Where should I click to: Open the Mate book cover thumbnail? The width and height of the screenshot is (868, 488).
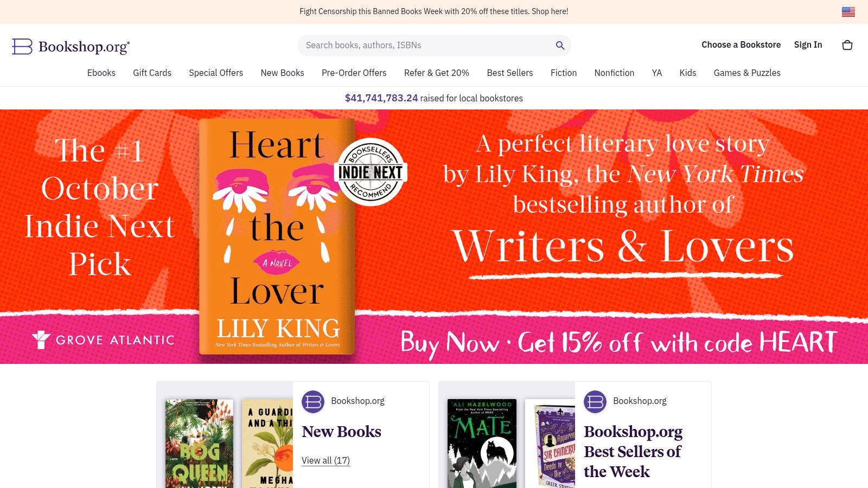(482, 444)
